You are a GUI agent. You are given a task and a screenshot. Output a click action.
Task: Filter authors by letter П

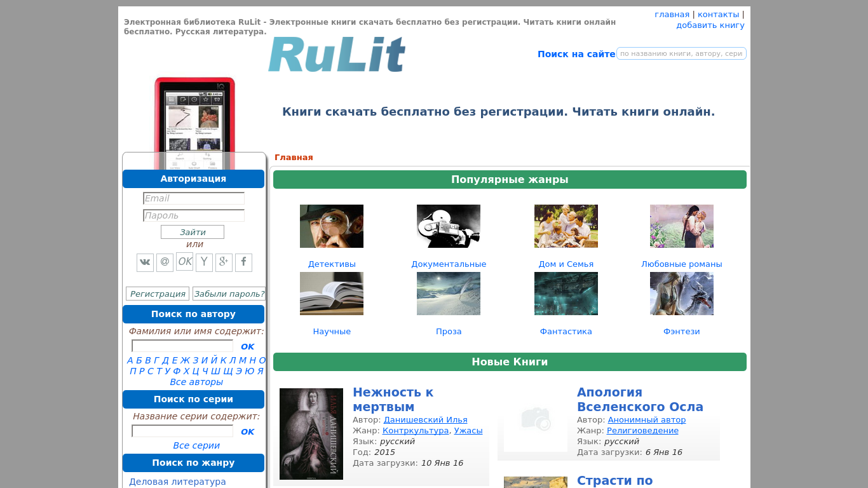pyautogui.click(x=133, y=371)
